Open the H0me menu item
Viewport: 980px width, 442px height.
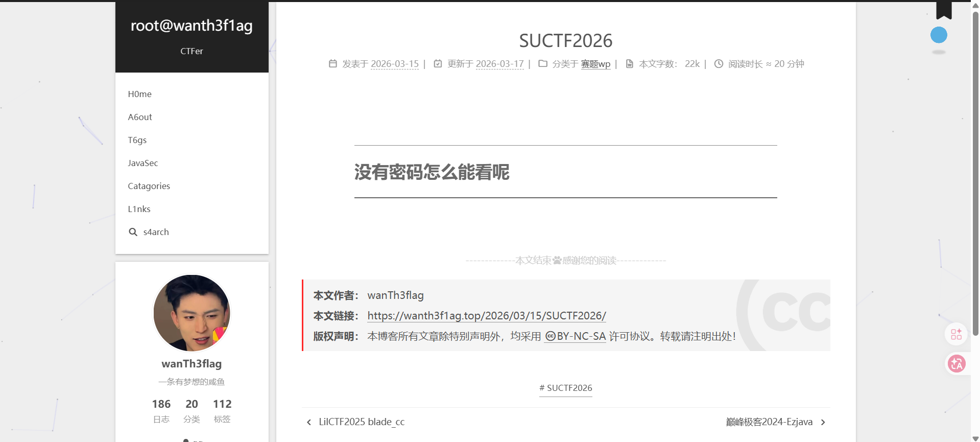pyautogui.click(x=140, y=94)
